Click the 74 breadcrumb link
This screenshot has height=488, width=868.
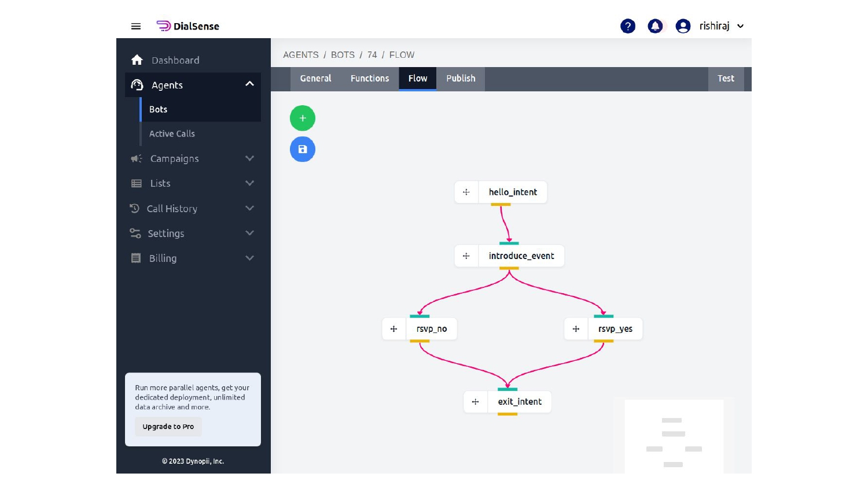372,55
